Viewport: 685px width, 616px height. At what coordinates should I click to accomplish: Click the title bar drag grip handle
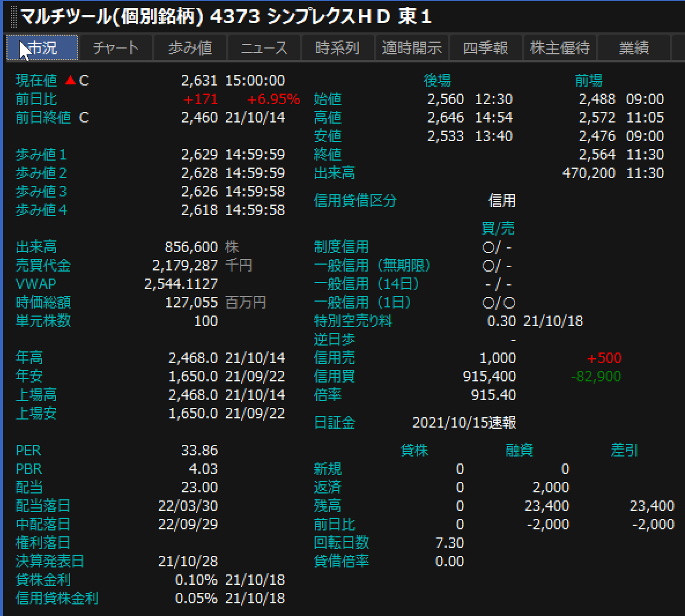pos(14,17)
